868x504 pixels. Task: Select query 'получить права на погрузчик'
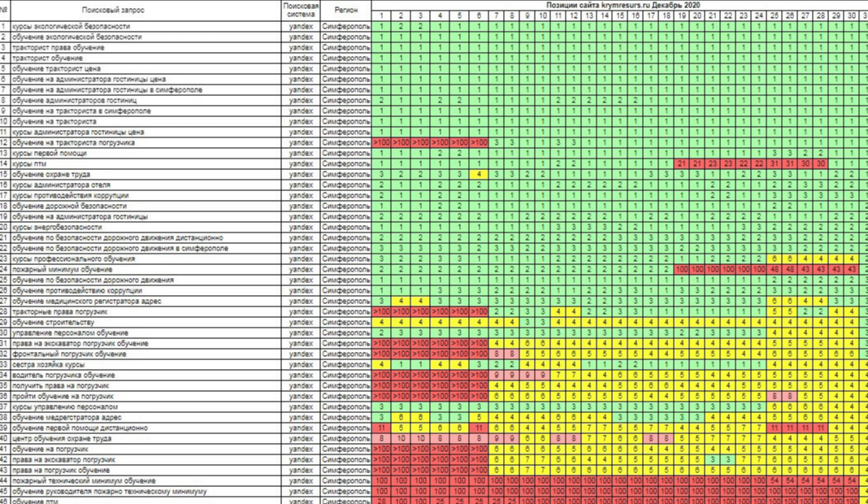tap(60, 385)
